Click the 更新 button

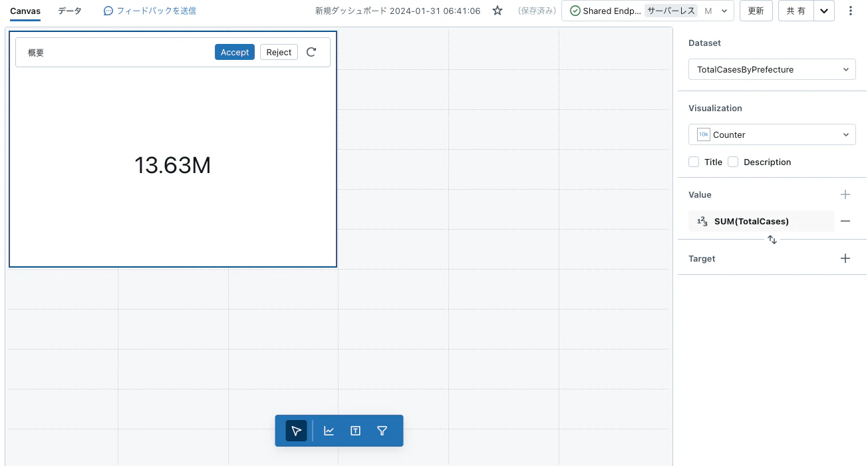[x=756, y=11]
